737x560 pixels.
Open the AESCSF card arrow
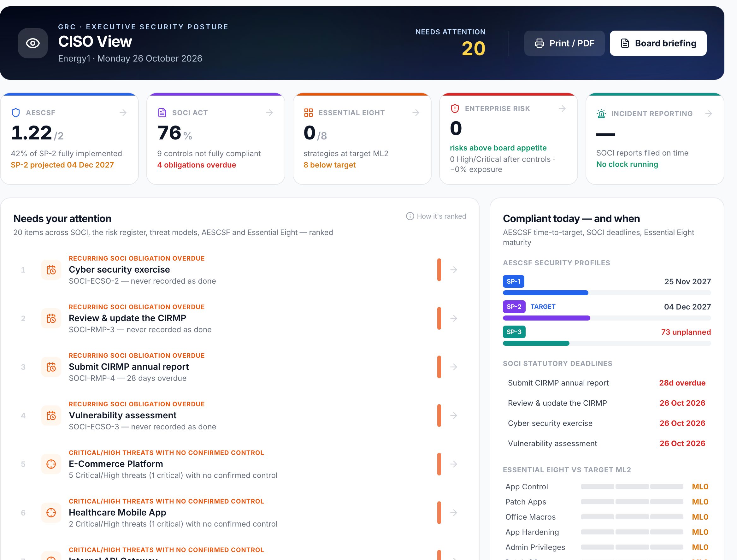coord(123,113)
